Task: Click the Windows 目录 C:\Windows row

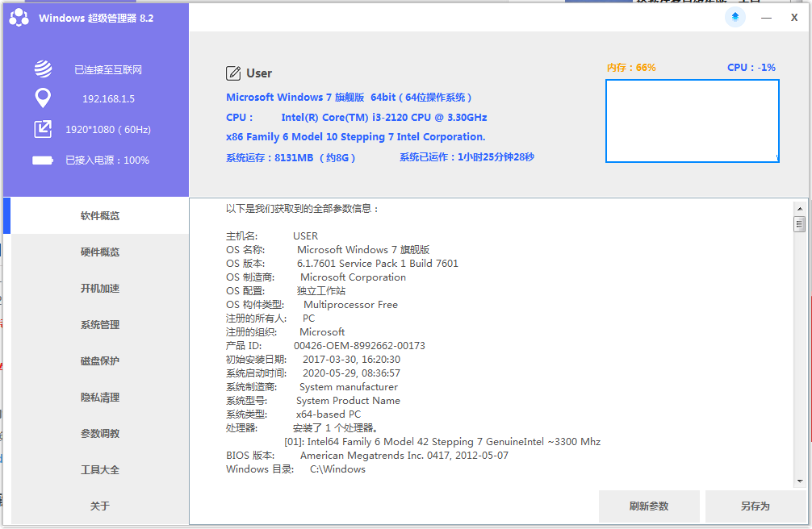Action: click(x=295, y=469)
